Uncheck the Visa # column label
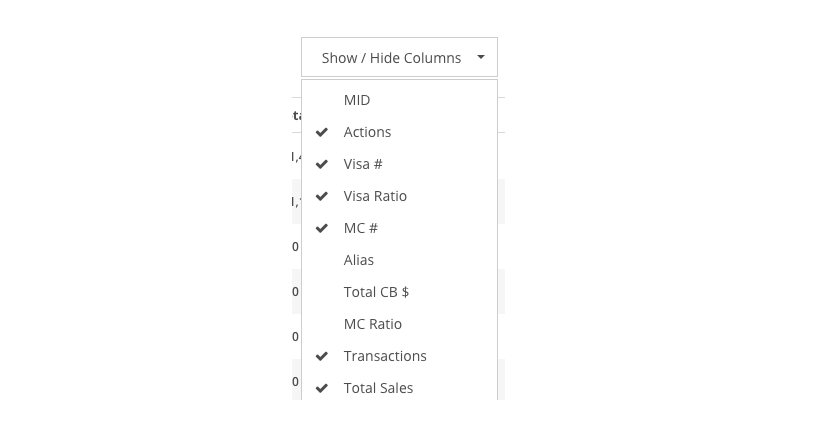This screenshot has height=427, width=819. click(363, 164)
